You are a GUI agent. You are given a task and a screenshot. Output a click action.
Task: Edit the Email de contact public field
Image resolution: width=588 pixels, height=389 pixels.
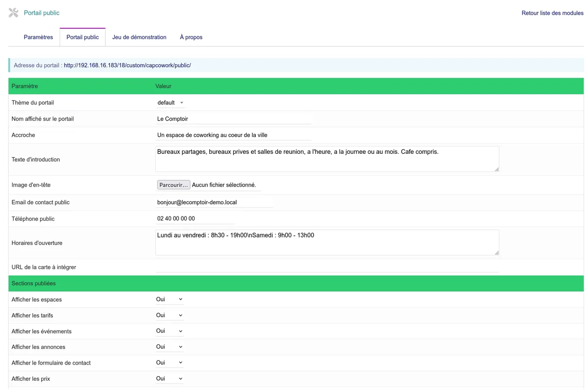point(214,202)
